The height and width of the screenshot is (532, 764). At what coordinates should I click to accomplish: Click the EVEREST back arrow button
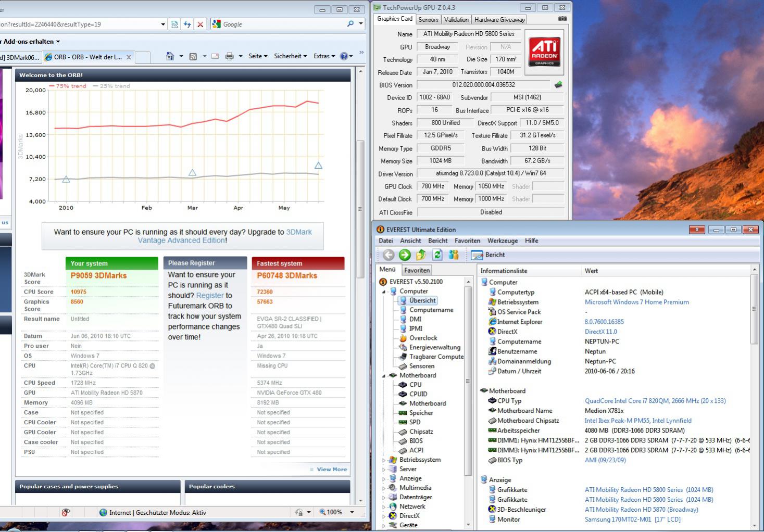(389, 255)
